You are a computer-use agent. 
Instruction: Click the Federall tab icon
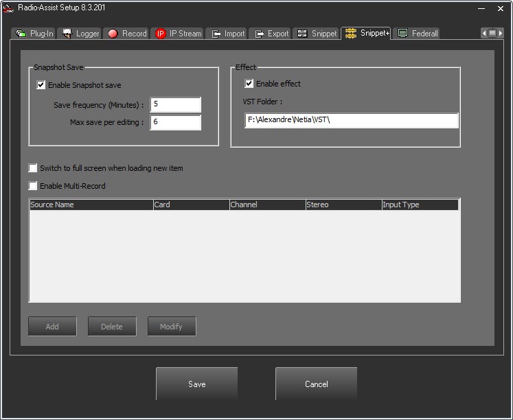tap(403, 33)
